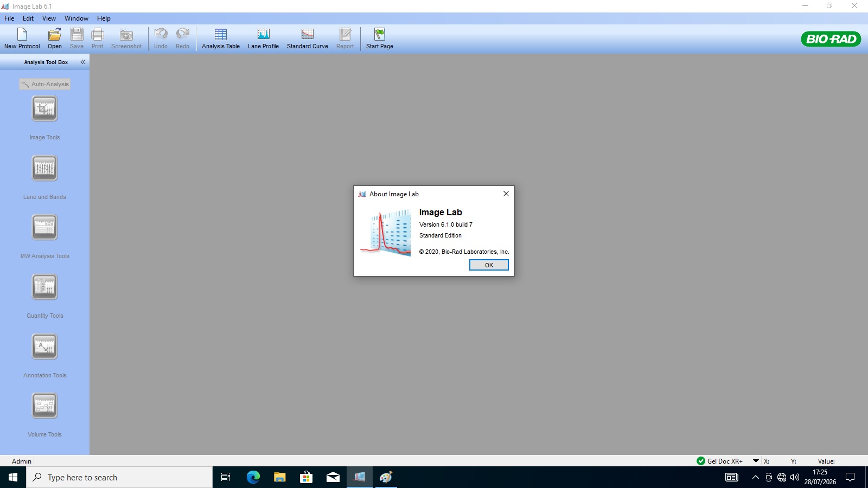The width and height of the screenshot is (868, 488).
Task: Open the MW Analysis Tools panel
Action: 44,228
